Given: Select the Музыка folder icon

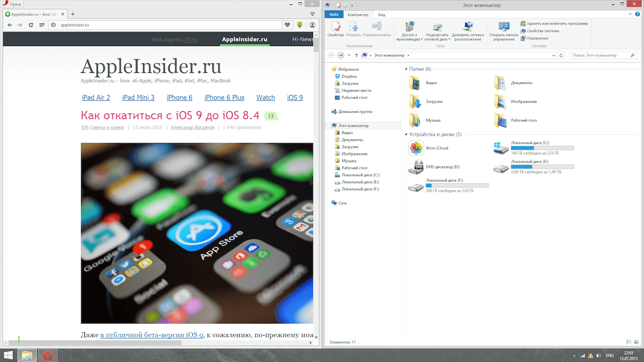Looking at the screenshot, I should [x=415, y=120].
